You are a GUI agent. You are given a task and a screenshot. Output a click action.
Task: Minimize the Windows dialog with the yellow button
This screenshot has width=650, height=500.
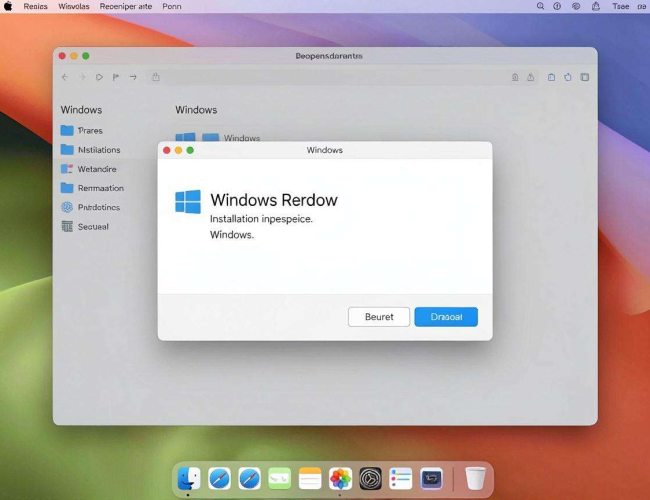[178, 150]
